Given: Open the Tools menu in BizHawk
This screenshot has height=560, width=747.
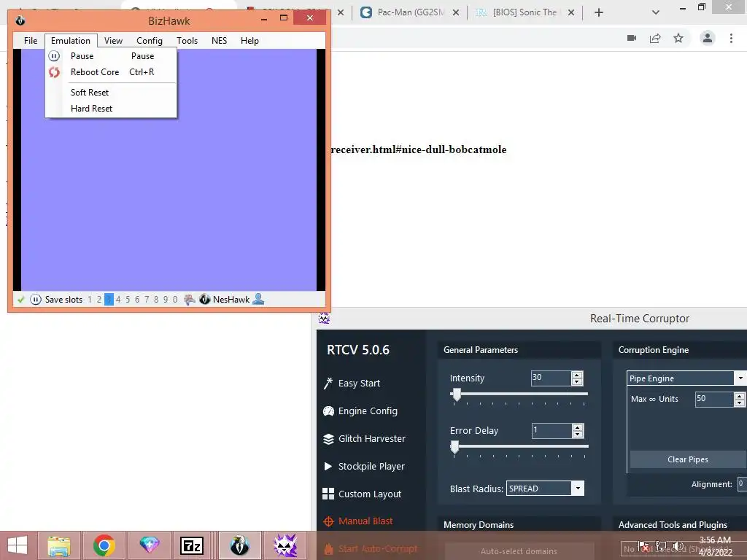Looking at the screenshot, I should tap(187, 41).
